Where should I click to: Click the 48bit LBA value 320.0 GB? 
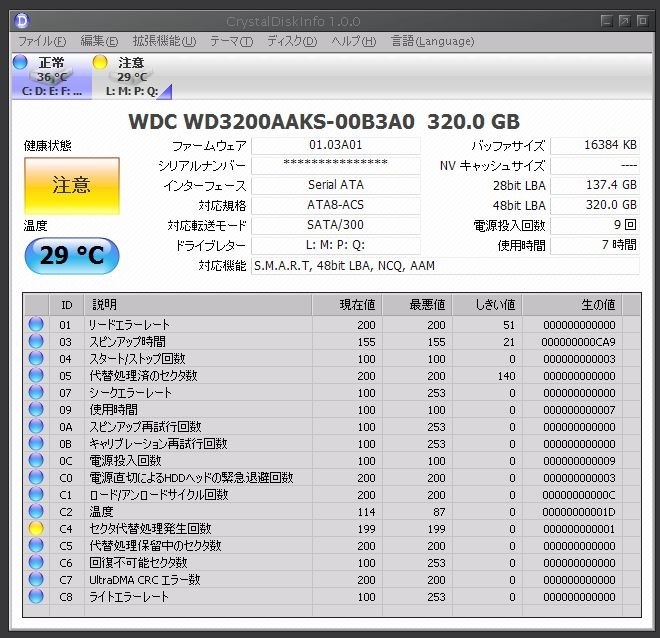[595, 205]
